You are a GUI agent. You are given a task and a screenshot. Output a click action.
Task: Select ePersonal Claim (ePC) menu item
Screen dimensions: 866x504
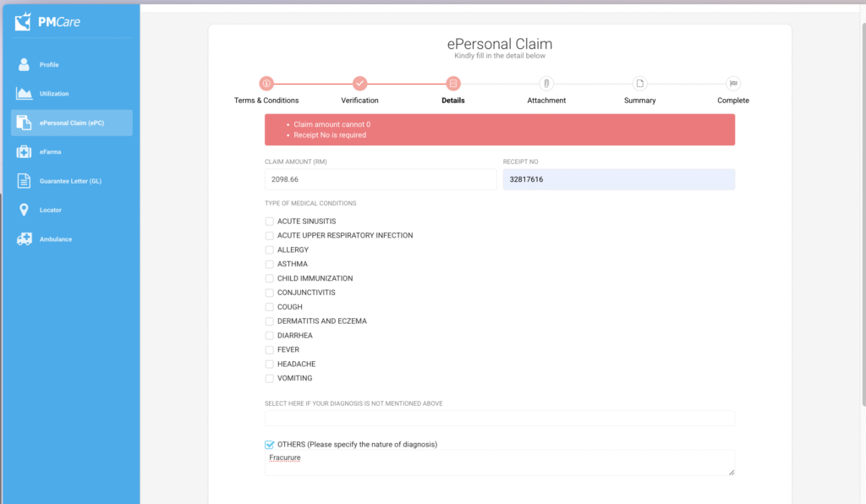[72, 123]
